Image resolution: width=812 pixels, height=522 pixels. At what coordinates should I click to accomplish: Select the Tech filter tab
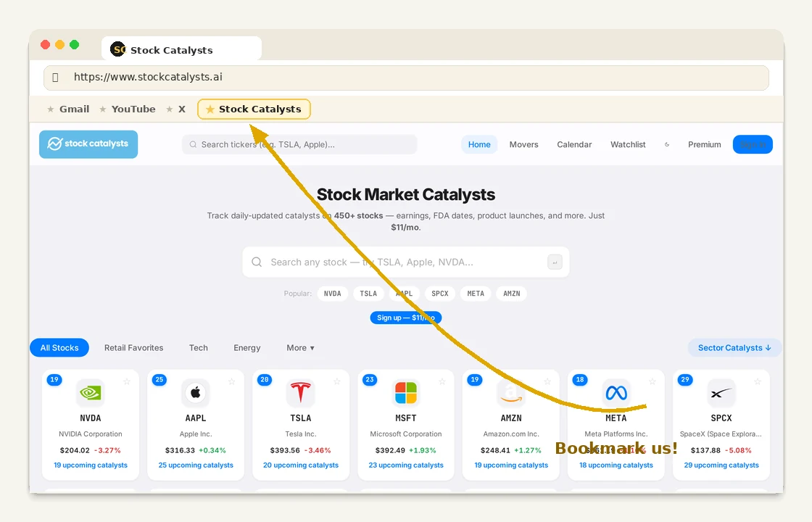(199, 348)
